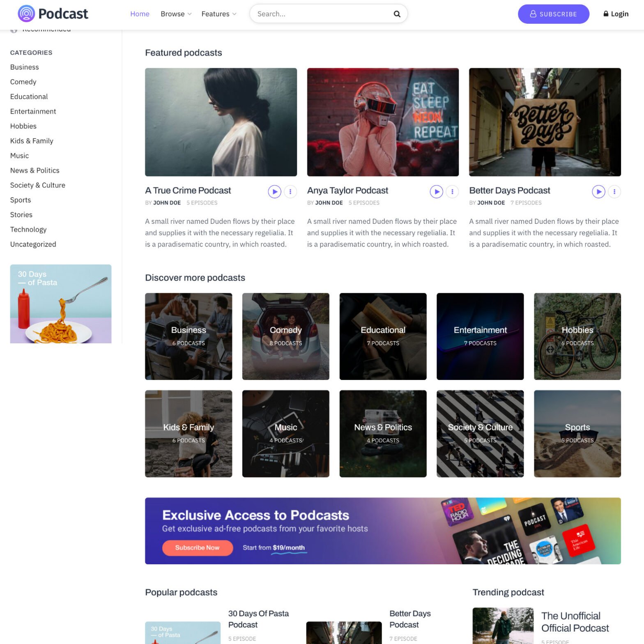644x644 pixels.
Task: Play A True Crime Podcast
Action: (x=274, y=191)
